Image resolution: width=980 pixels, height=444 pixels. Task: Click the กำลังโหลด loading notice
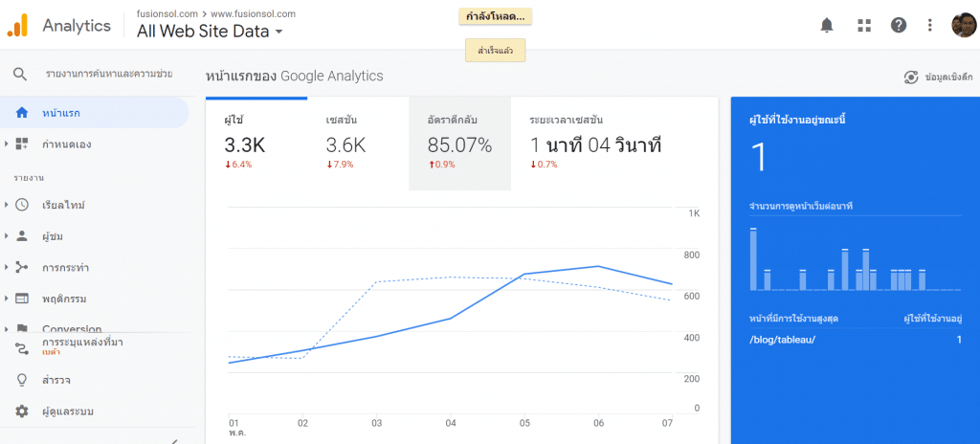495,17
